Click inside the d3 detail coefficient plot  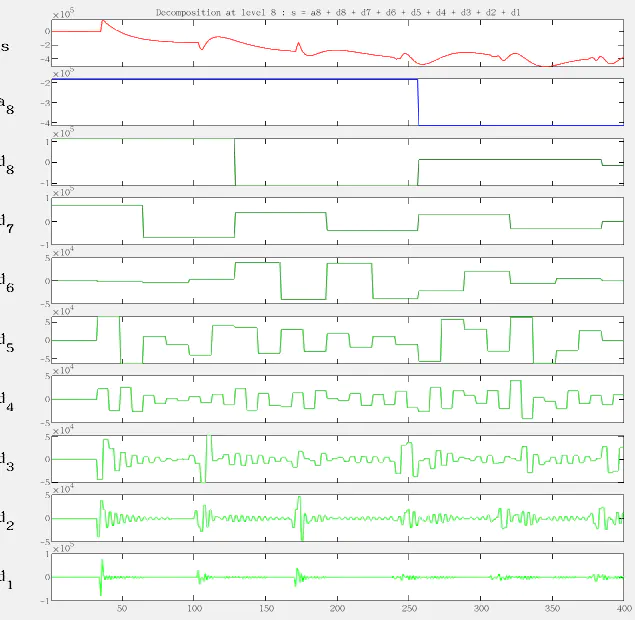(337, 458)
